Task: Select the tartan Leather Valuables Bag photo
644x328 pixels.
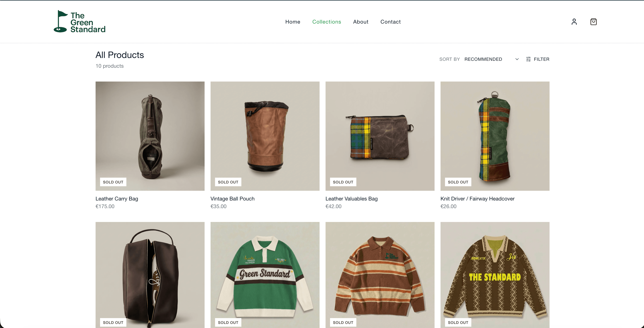Action: [x=380, y=136]
